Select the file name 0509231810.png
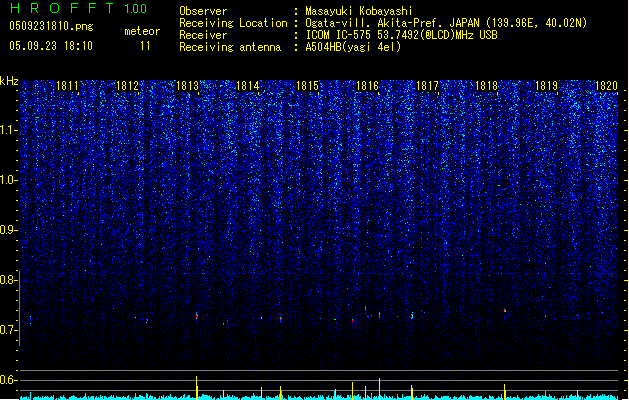 [51, 26]
